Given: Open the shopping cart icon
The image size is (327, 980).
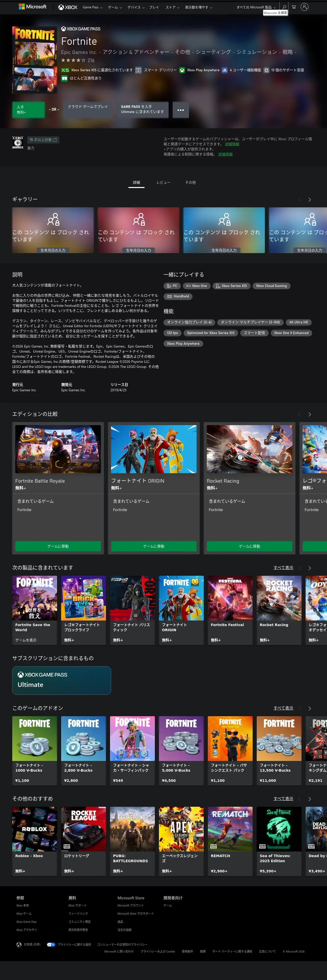Looking at the screenshot, I should pos(294,7).
